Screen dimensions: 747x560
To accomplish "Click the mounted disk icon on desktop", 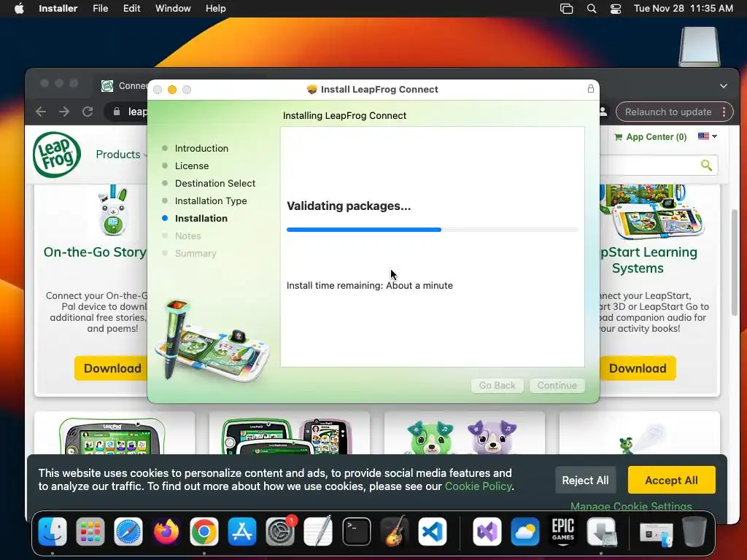I will click(699, 47).
